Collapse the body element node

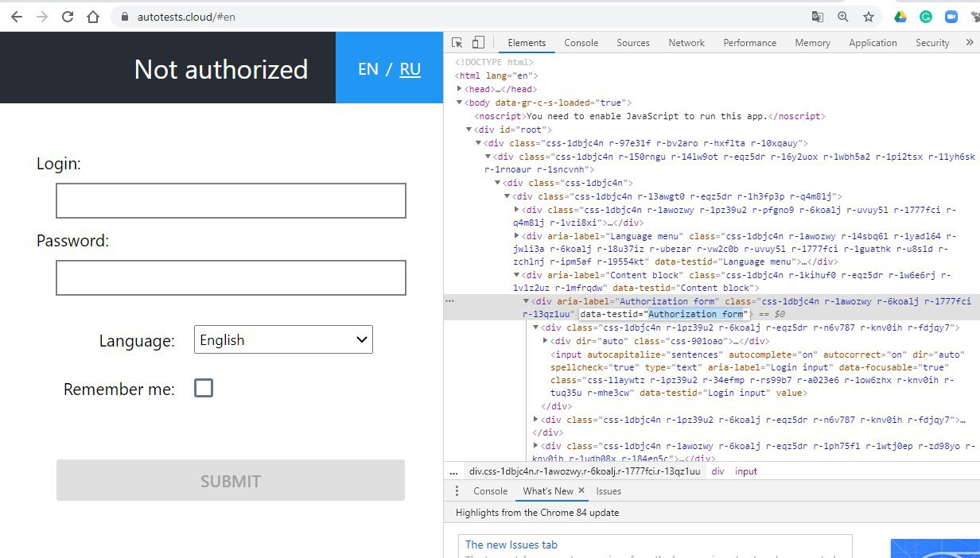(459, 103)
